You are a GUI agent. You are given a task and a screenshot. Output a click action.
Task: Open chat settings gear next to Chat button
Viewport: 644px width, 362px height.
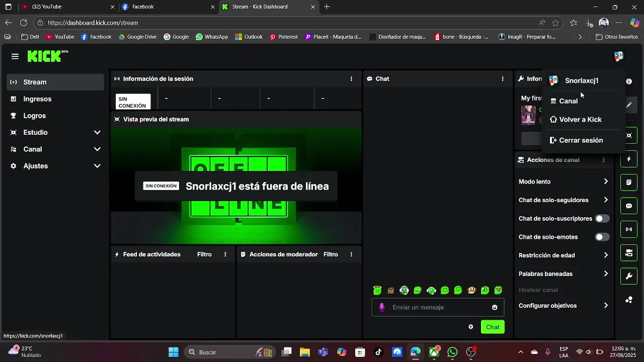pos(471,327)
